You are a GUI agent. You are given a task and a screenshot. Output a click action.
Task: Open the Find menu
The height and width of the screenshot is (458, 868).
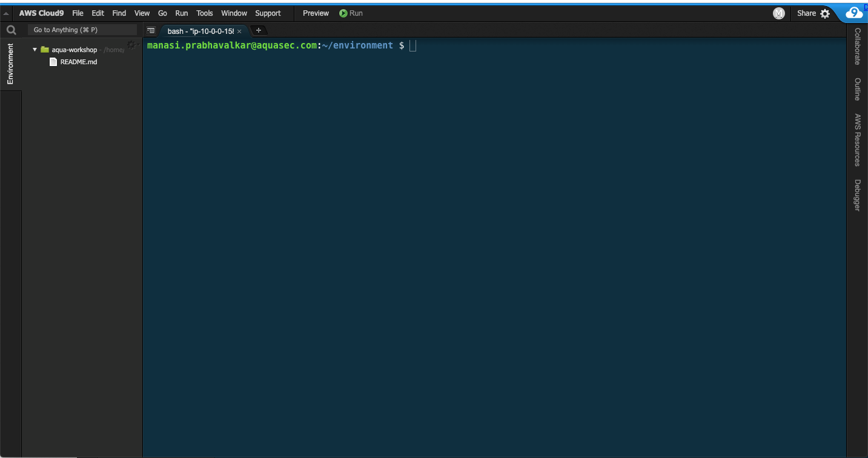pos(119,13)
